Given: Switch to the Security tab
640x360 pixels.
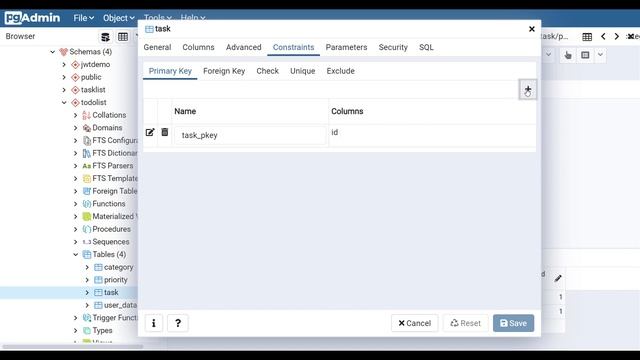Looking at the screenshot, I should pyautogui.click(x=393, y=47).
